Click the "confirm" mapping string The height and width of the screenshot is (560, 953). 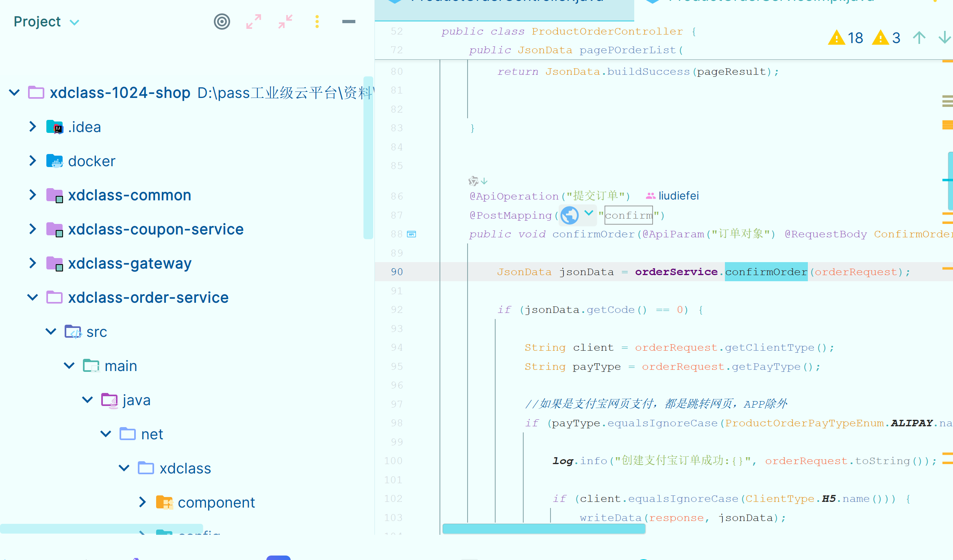click(629, 215)
